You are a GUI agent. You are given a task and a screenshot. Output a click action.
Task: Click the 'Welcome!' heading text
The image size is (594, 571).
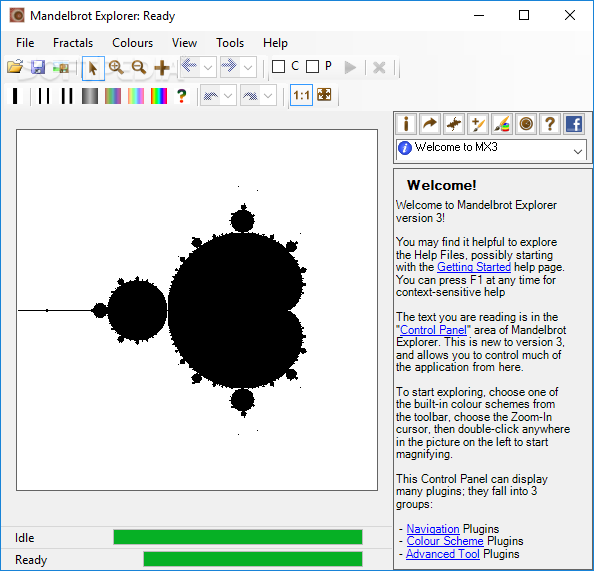tap(441, 185)
